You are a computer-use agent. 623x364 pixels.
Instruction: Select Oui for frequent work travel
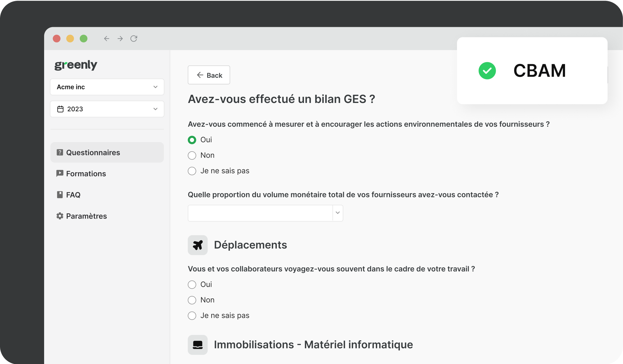(192, 285)
